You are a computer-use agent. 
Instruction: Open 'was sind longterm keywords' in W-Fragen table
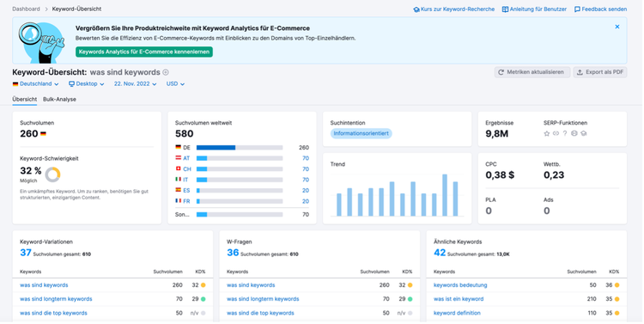click(x=263, y=299)
